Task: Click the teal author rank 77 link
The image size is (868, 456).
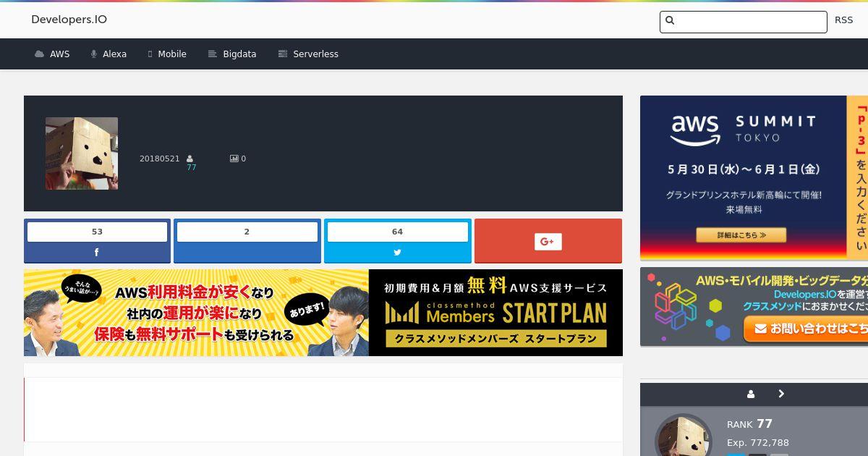Action: pyautogui.click(x=192, y=167)
